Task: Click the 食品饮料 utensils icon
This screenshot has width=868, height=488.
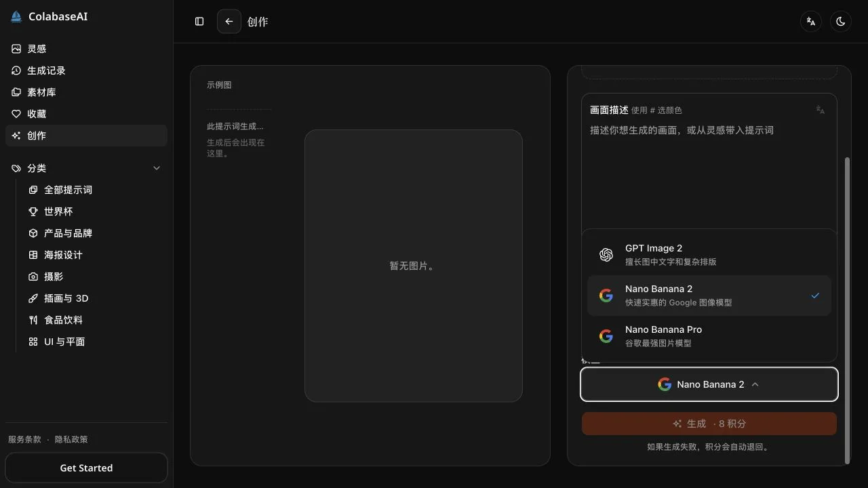Action: [x=33, y=320]
